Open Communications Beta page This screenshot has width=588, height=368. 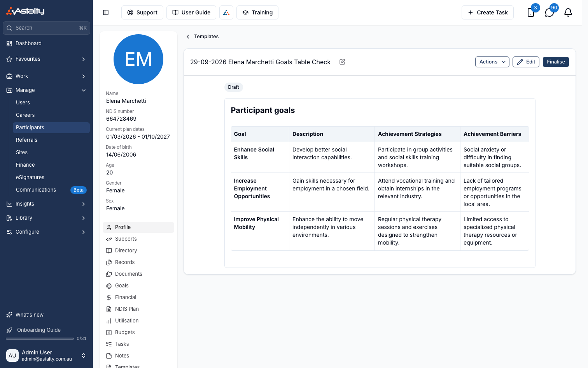click(51, 190)
